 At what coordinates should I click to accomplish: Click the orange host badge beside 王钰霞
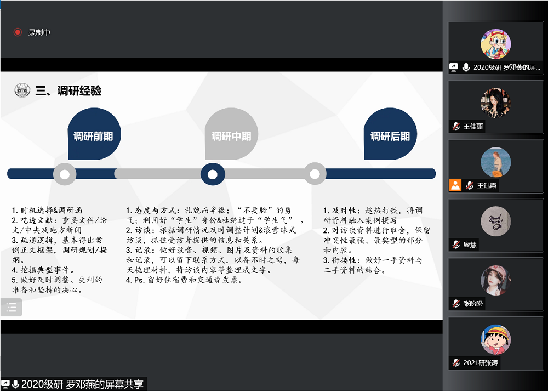click(455, 185)
